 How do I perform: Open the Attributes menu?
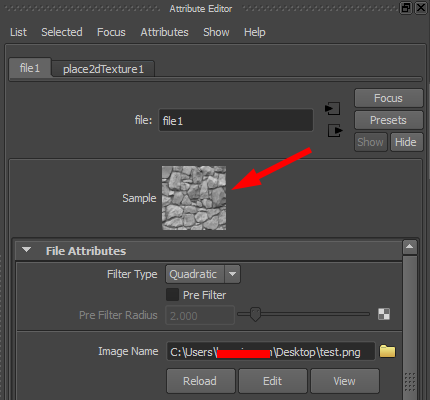[x=164, y=32]
